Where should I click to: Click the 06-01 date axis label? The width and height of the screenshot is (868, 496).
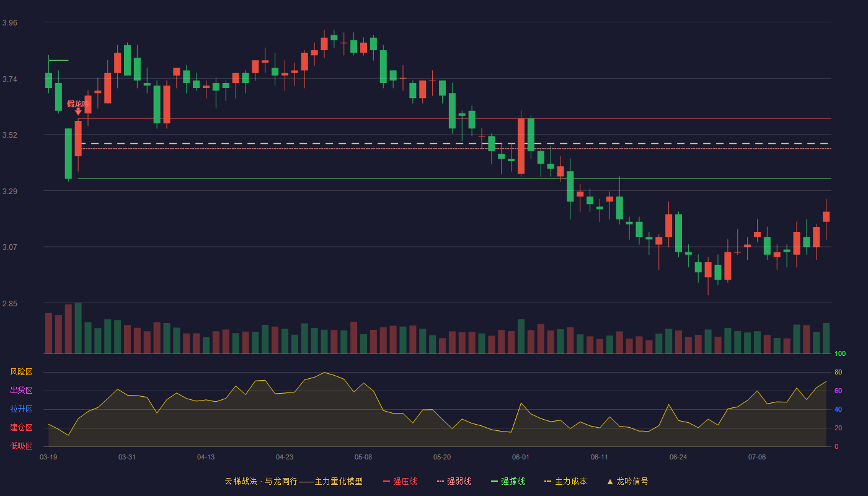(521, 457)
